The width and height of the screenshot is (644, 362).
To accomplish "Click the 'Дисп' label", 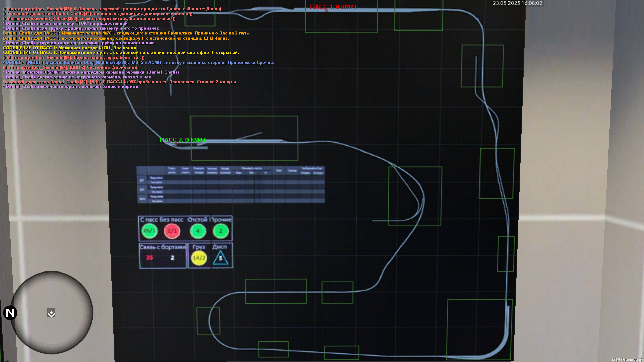I will coord(220,247).
